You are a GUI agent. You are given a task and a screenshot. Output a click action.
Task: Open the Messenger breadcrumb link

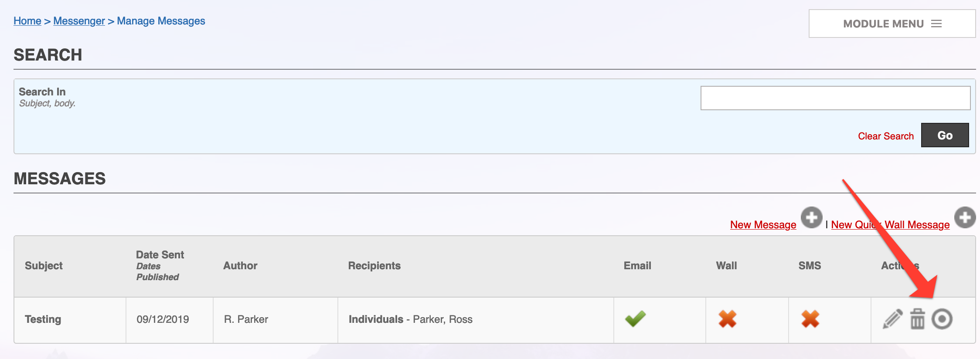[x=79, y=21]
